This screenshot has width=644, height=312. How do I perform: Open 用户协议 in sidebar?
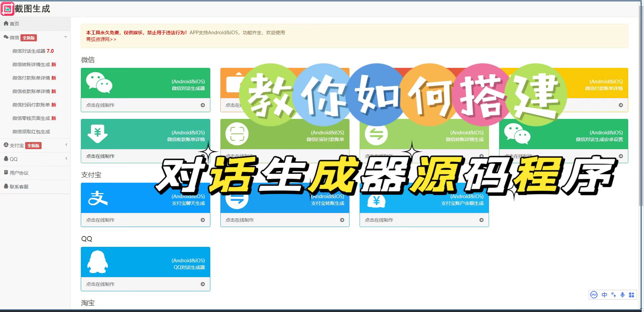pos(35,173)
